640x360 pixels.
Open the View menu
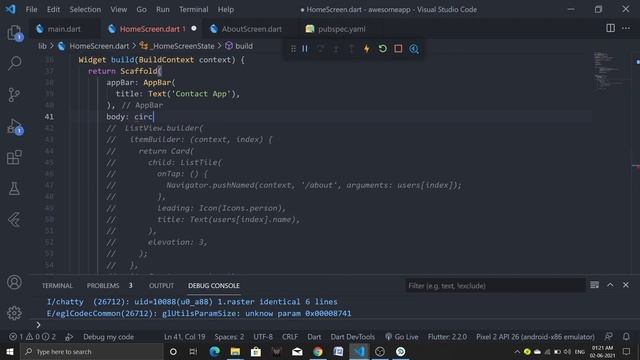coord(118,9)
